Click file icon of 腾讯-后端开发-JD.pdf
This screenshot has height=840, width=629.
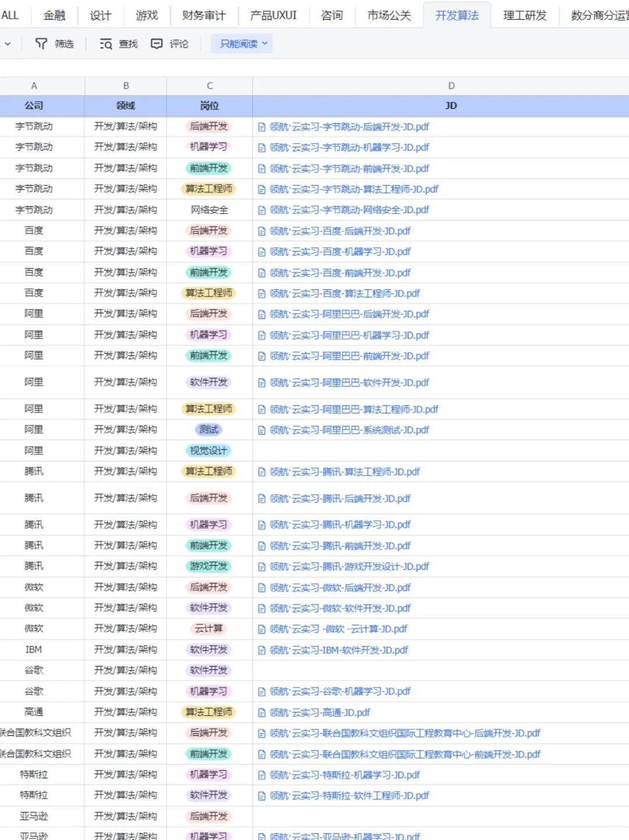[x=262, y=499]
